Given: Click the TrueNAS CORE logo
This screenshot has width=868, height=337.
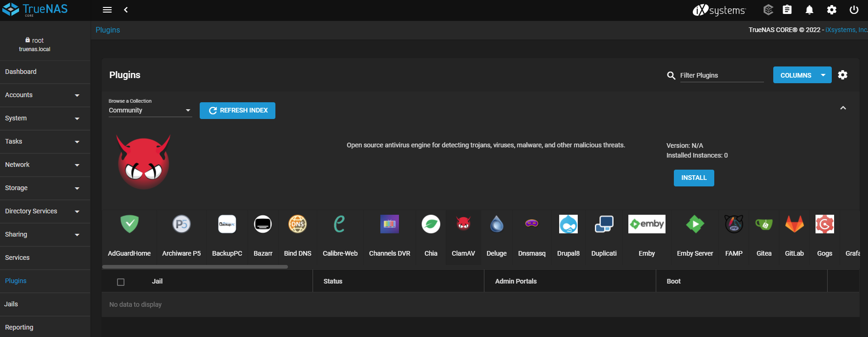Looking at the screenshot, I should (35, 9).
